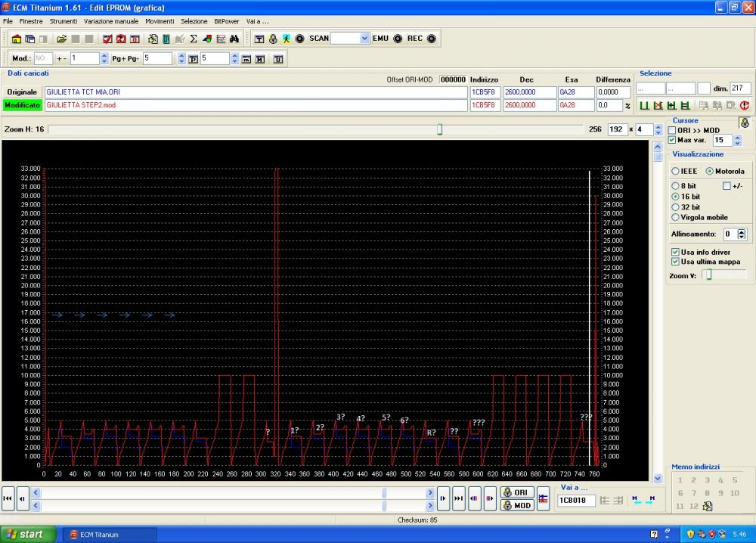The image size is (756, 543).
Task: Click the Modificato green label button
Action: [22, 105]
